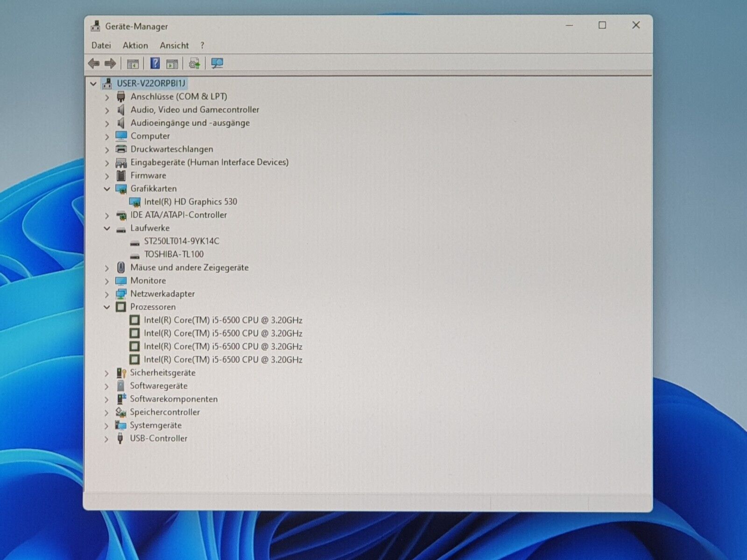
Task: Click the blue help question mark icon
Action: pyautogui.click(x=155, y=63)
